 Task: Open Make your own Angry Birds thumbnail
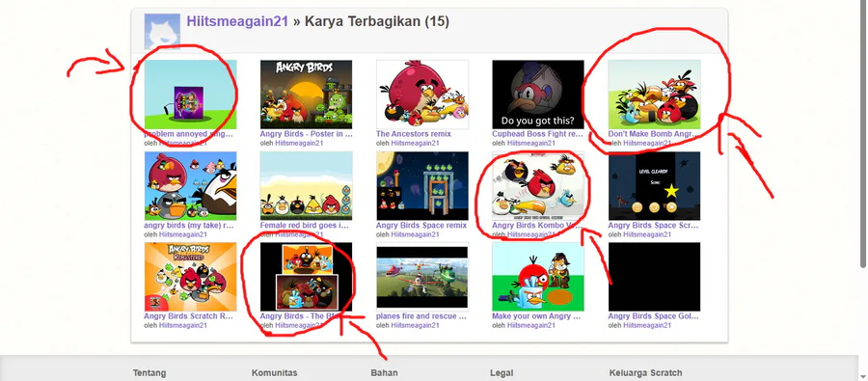pyautogui.click(x=538, y=277)
